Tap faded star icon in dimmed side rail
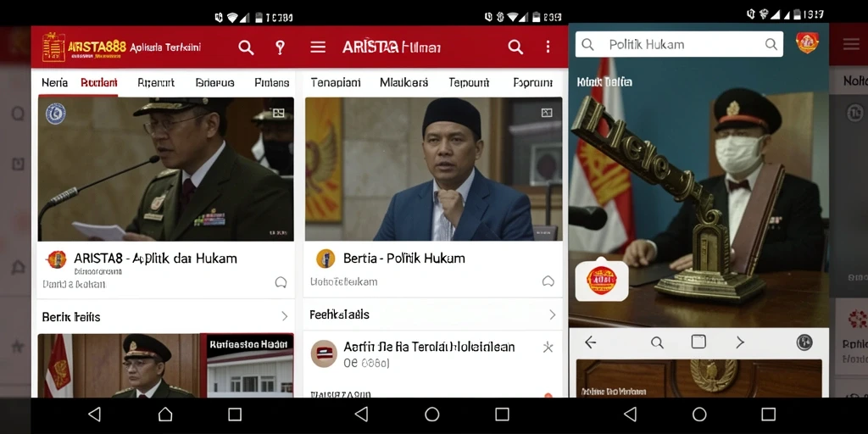The width and height of the screenshot is (868, 434). 17,347
